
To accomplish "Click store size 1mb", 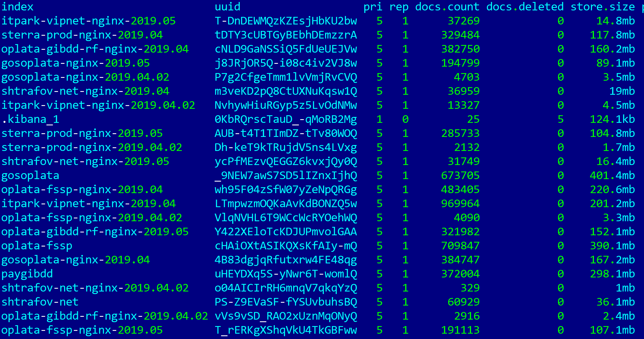I will (625, 288).
